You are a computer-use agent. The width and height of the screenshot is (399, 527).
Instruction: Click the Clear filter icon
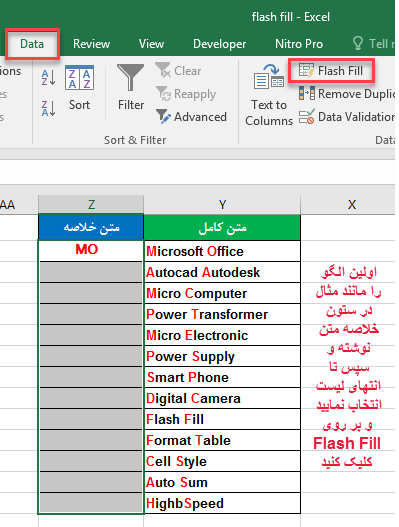tap(163, 70)
